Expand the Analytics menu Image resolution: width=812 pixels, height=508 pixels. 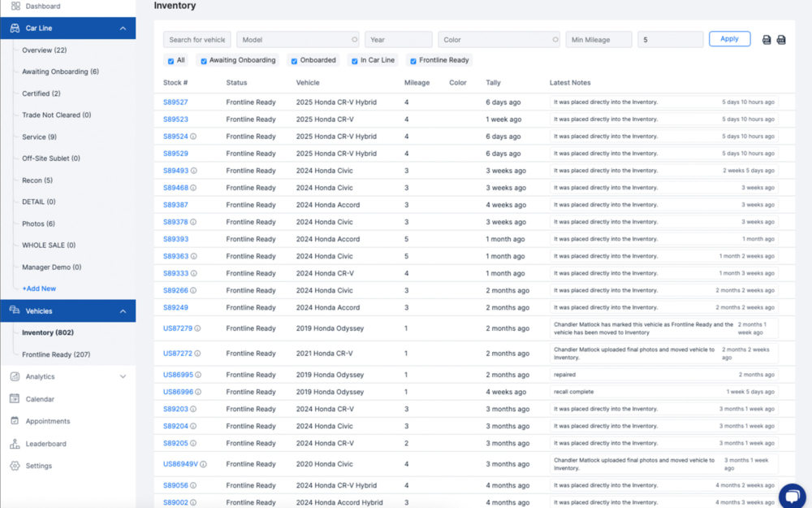click(123, 376)
